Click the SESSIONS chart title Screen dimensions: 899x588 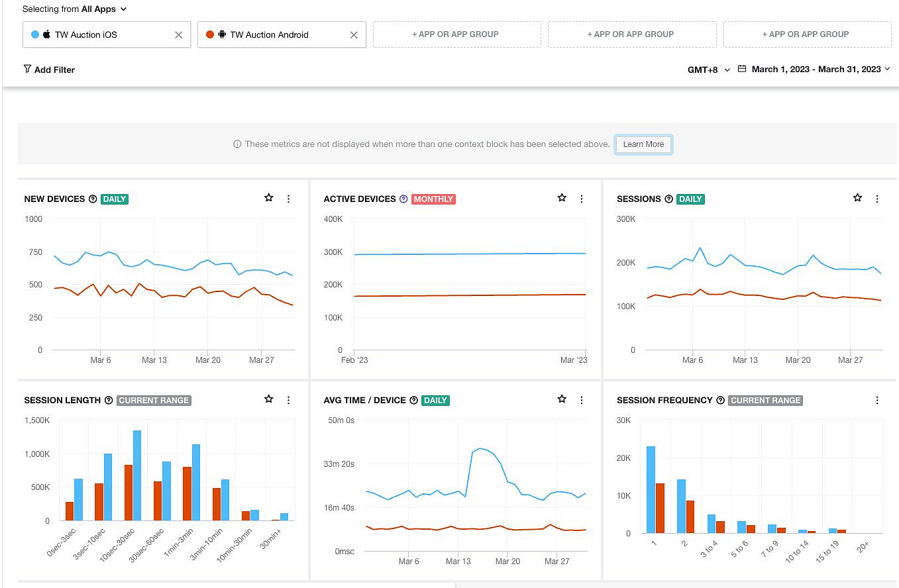click(639, 199)
